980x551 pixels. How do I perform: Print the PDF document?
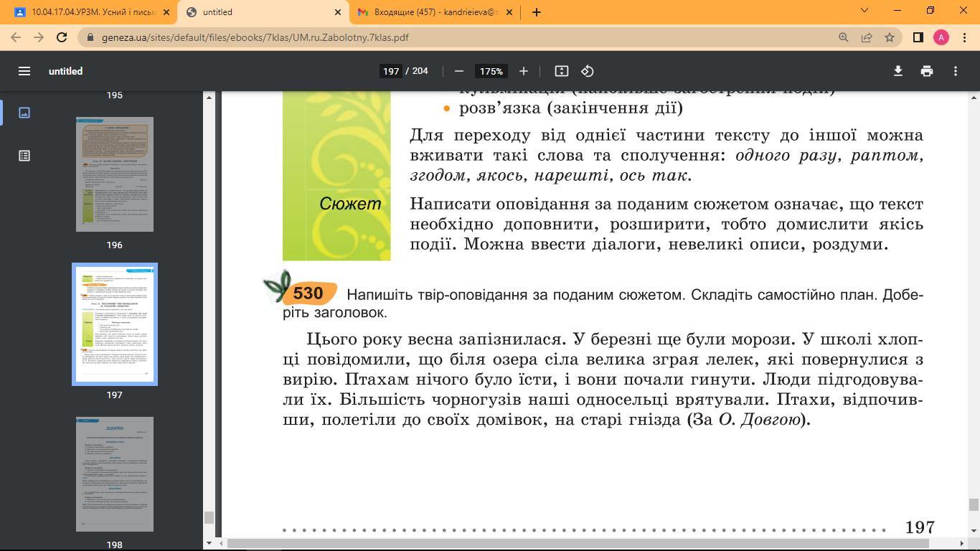(927, 71)
